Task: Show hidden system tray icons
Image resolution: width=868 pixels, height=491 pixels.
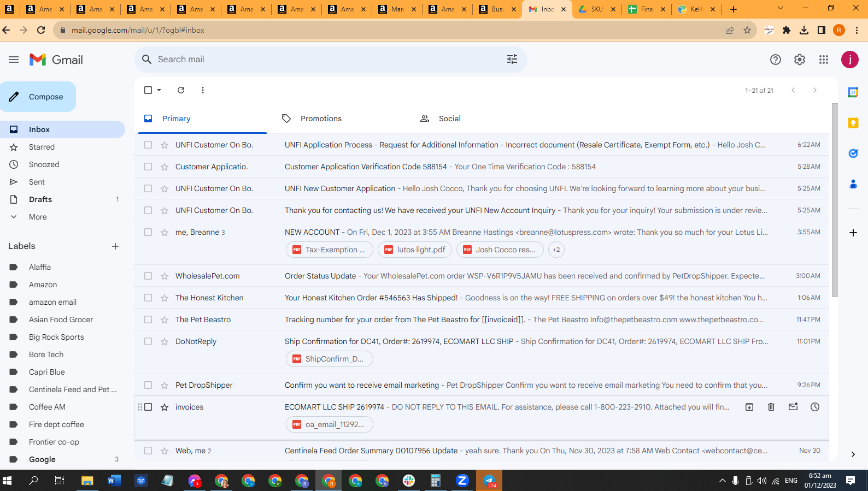Action: pyautogui.click(x=722, y=481)
